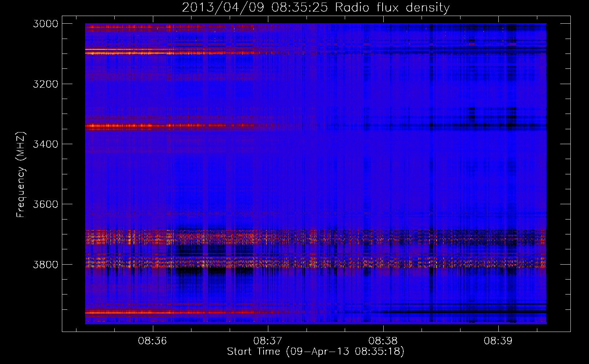
Task: Click the 08:36 time axis label
Action: pos(152,341)
